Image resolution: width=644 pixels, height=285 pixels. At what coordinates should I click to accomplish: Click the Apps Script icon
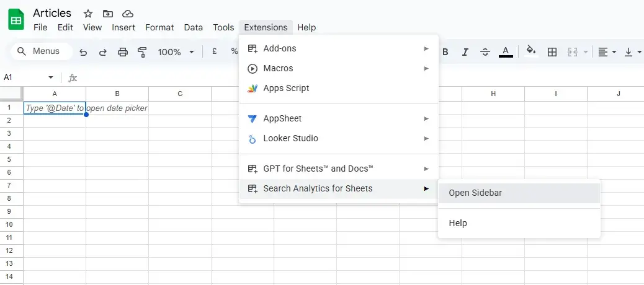coord(253,88)
